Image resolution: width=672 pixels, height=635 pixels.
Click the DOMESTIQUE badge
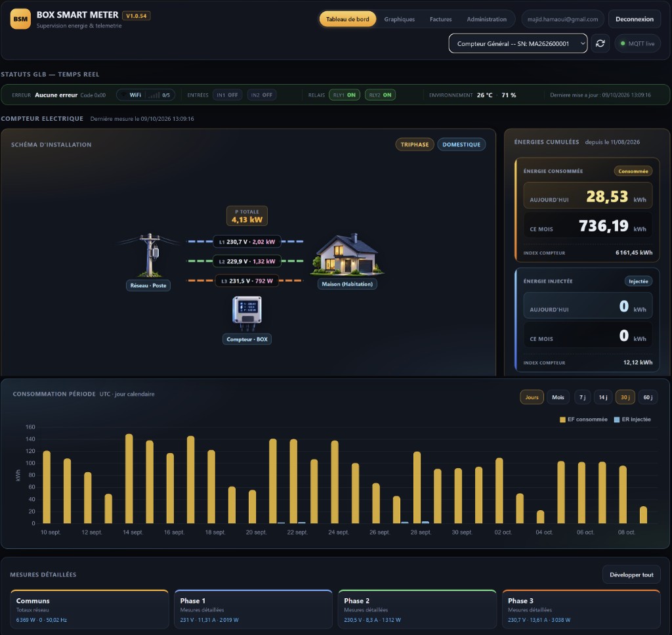pos(461,144)
